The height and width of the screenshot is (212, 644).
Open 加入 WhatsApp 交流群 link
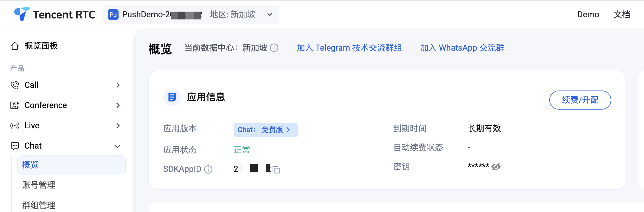coord(462,48)
